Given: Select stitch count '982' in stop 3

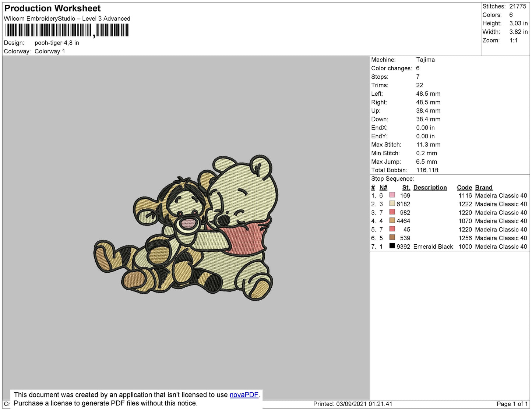Looking at the screenshot, I should 405,212.
